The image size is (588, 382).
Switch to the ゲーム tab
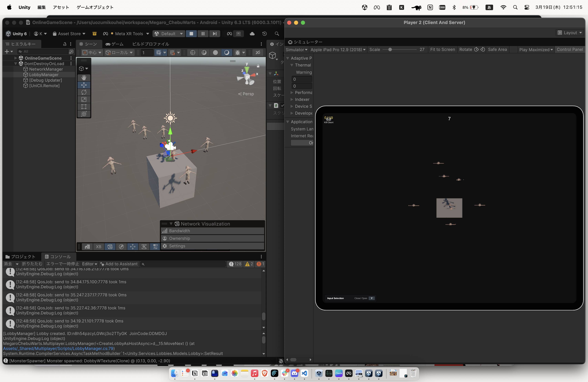[x=114, y=44]
